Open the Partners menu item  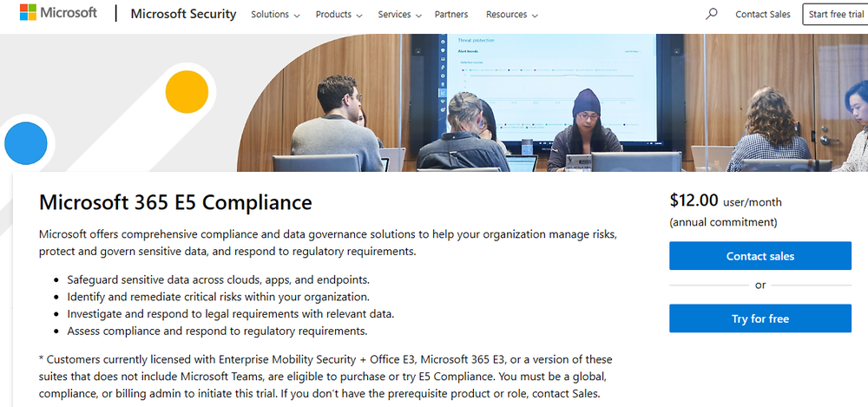click(x=451, y=15)
